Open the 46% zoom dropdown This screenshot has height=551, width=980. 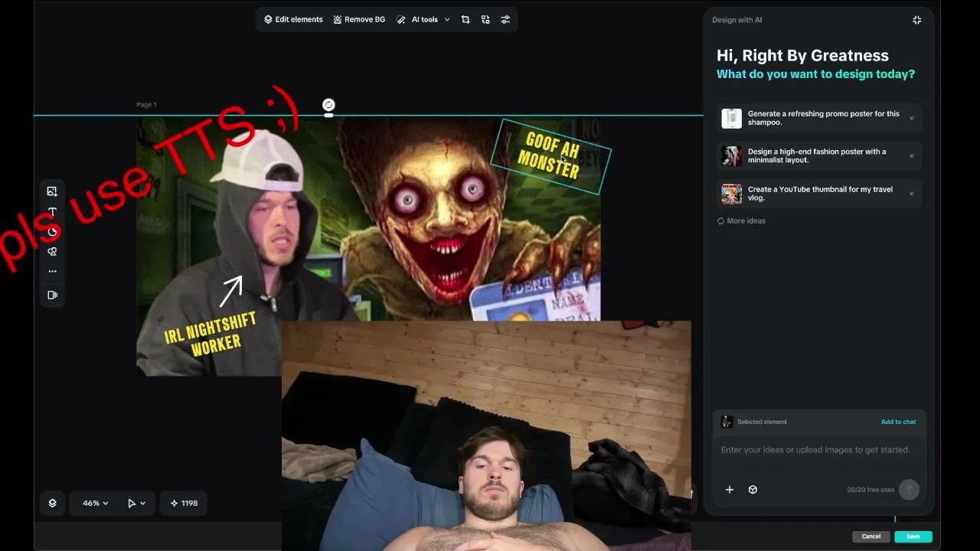tap(96, 503)
